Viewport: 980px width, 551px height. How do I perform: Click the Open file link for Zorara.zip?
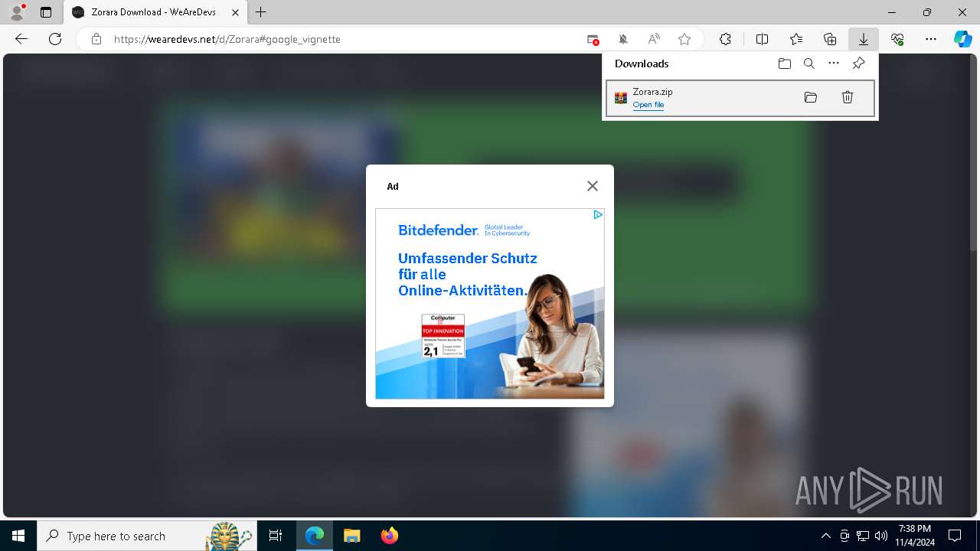click(648, 105)
